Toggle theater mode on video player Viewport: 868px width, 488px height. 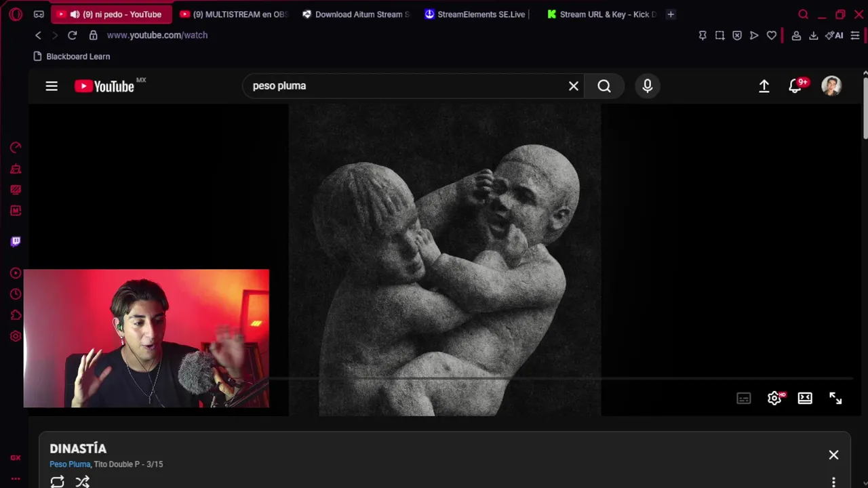click(805, 399)
